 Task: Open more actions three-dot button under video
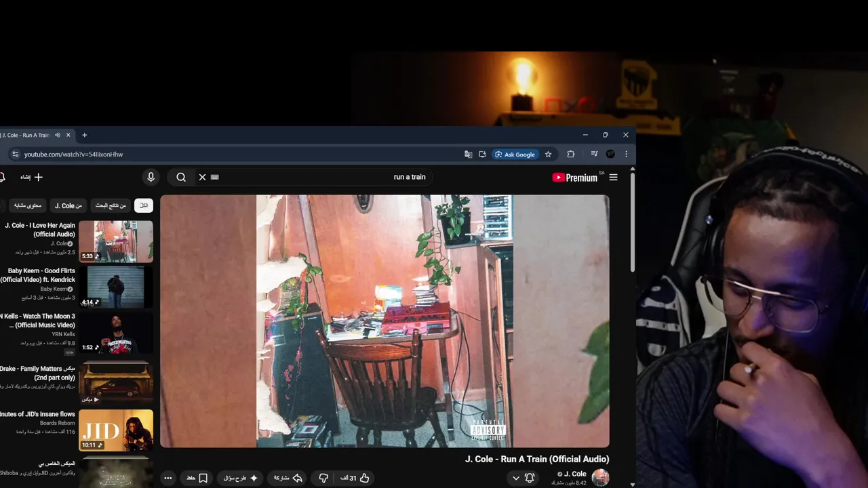167,478
